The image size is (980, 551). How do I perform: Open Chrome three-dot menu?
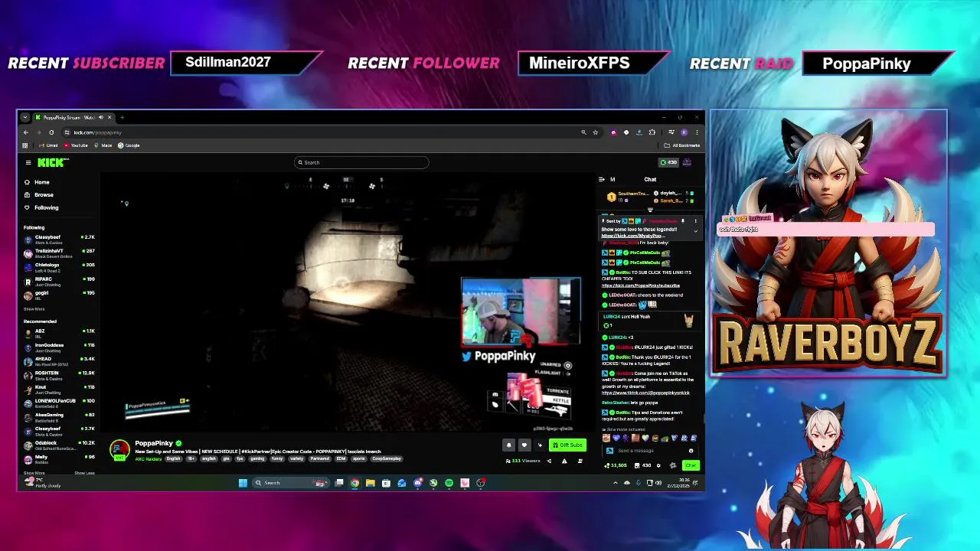[697, 132]
